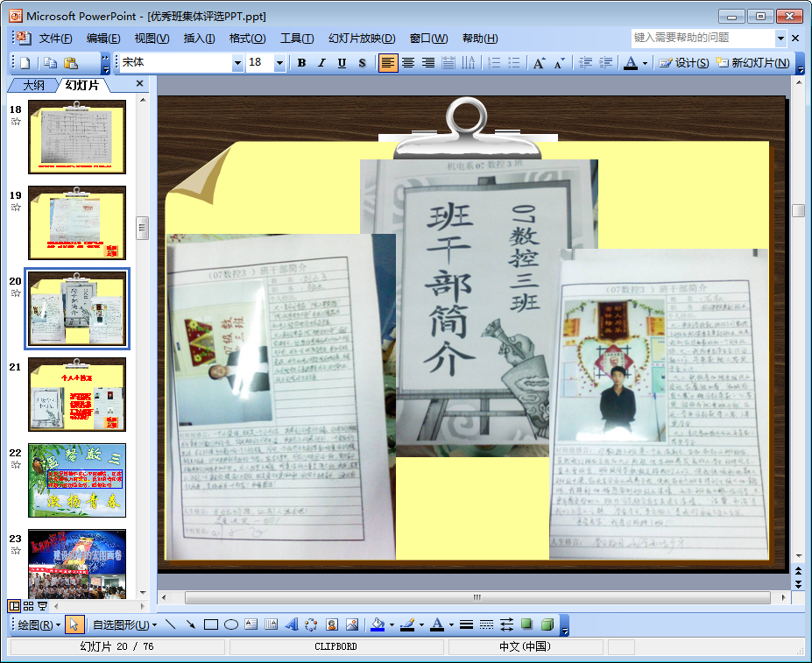Insert WordArt
The image size is (812, 663).
291,624
